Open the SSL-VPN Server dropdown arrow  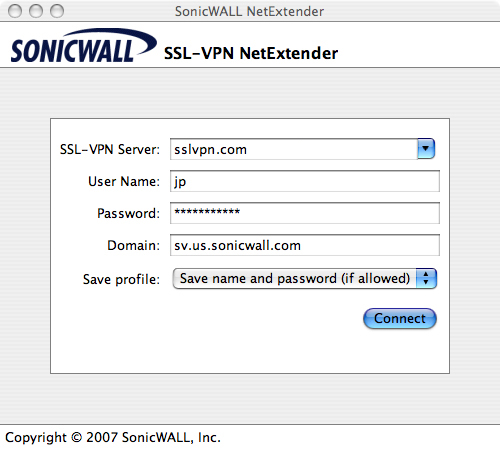point(426,149)
